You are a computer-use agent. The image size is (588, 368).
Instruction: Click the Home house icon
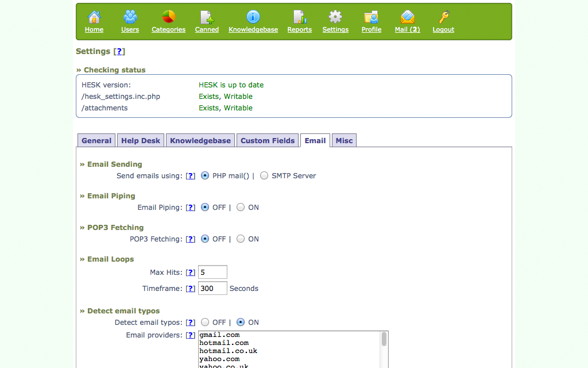point(94,17)
